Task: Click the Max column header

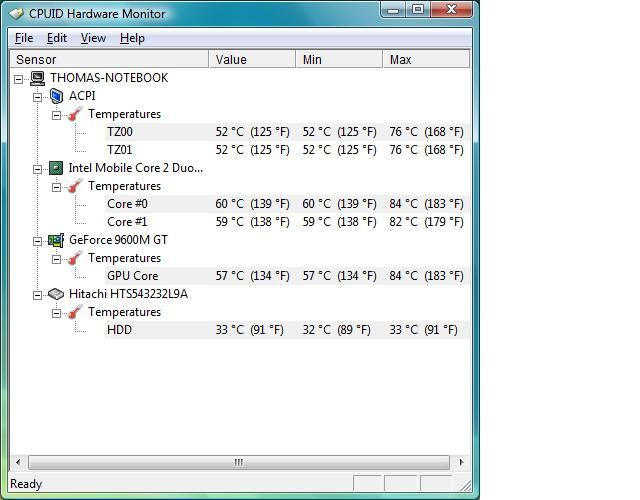Action: (426, 60)
